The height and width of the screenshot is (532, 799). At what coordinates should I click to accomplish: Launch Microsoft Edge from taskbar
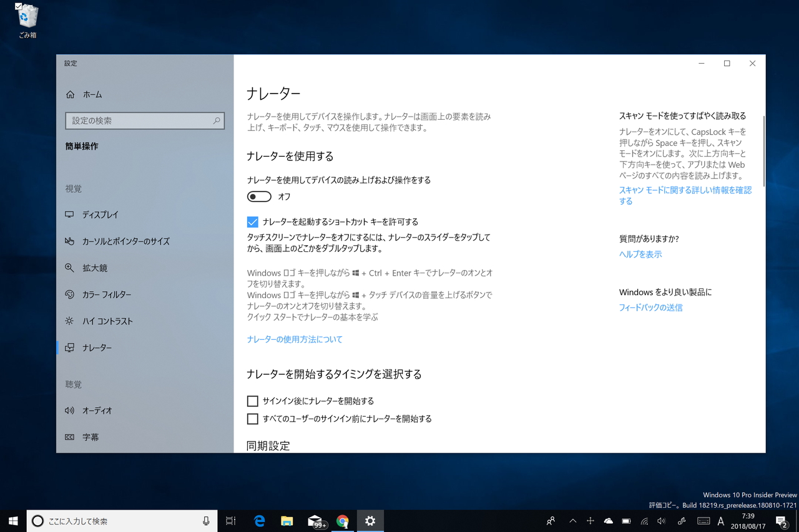point(258,521)
